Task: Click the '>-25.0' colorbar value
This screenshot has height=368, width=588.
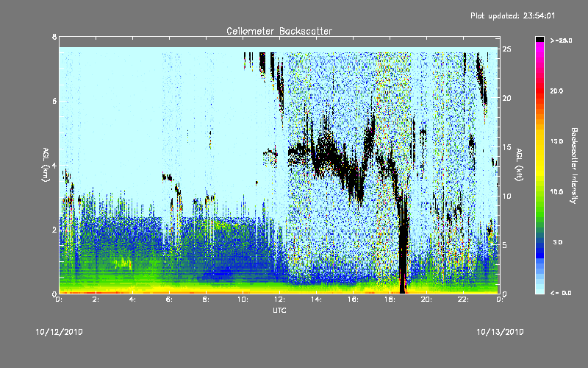Action: pyautogui.click(x=561, y=40)
